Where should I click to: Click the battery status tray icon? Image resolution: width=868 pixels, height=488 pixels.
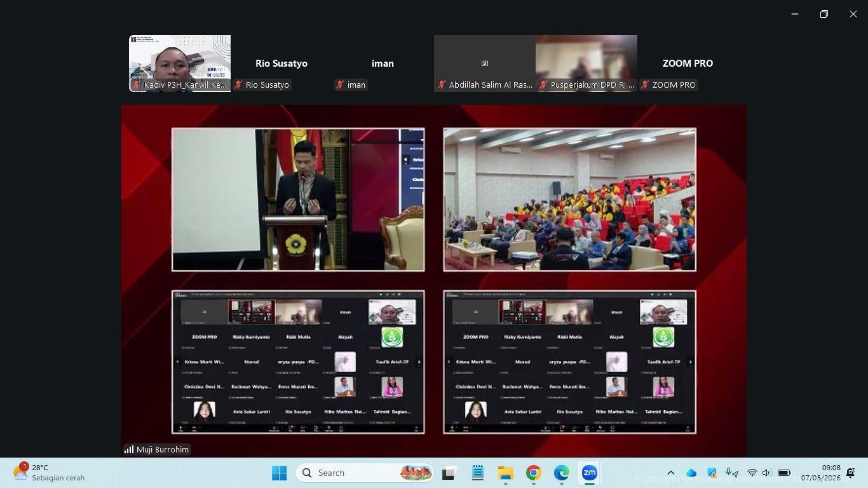click(784, 473)
